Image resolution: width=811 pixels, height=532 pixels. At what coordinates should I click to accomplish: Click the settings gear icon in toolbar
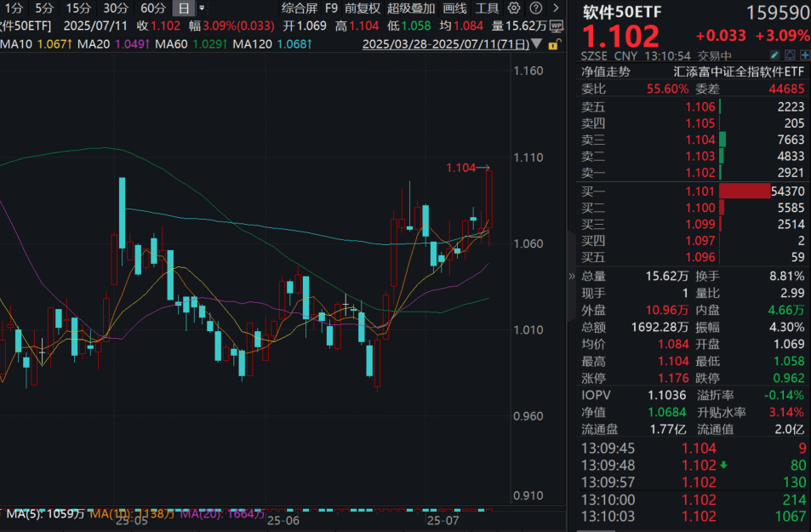tap(513, 9)
